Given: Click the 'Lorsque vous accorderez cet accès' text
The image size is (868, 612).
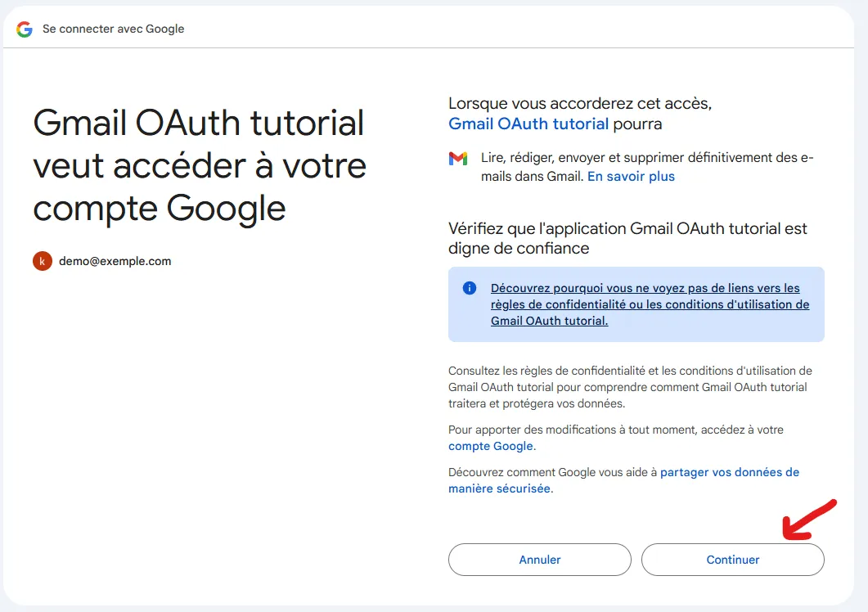Looking at the screenshot, I should tap(580, 104).
